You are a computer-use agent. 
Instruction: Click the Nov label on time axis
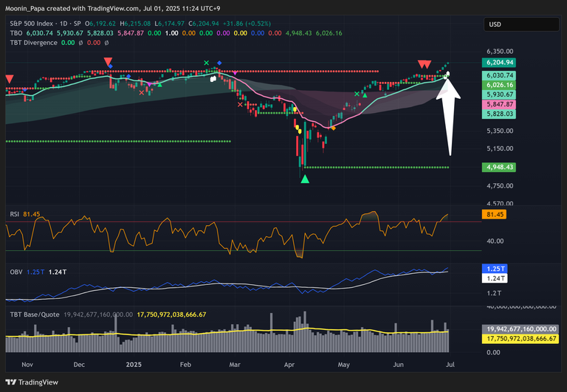click(x=27, y=365)
